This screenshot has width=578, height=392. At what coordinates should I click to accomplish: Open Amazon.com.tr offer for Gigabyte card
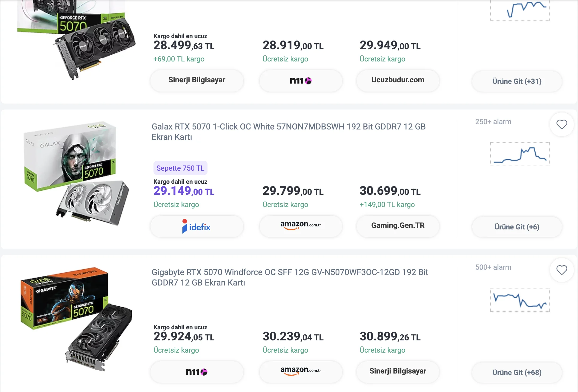(301, 371)
